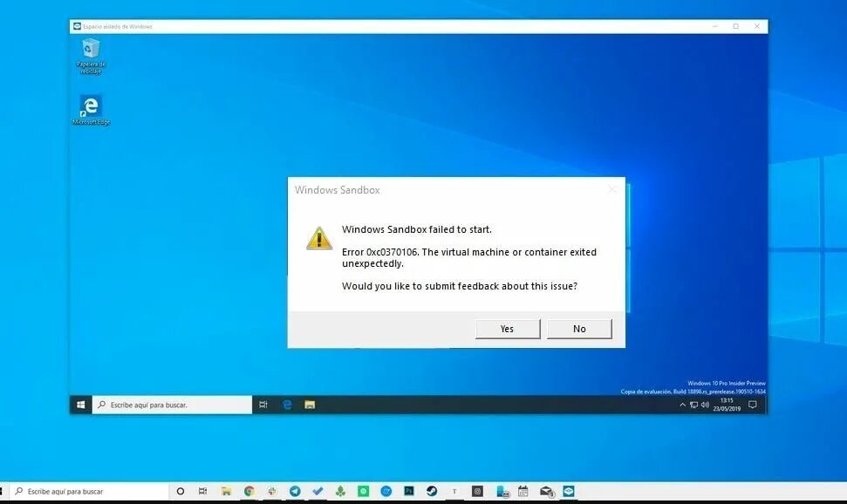Click the sandbox search box 'Escribe aquí para buscar.'
847x504 pixels.
tap(172, 405)
